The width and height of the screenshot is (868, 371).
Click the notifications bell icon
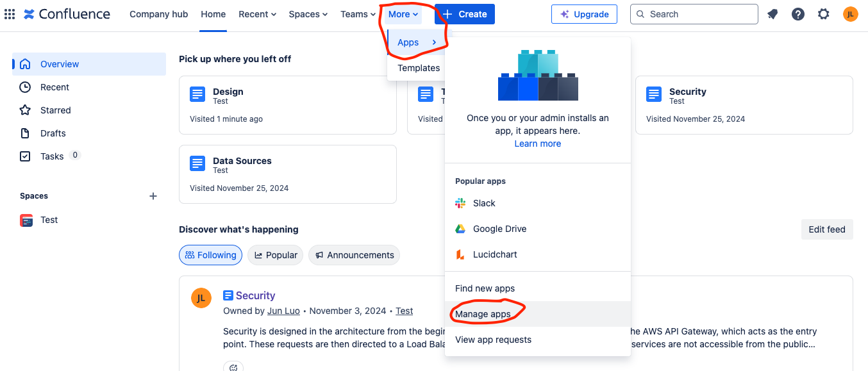tap(772, 14)
